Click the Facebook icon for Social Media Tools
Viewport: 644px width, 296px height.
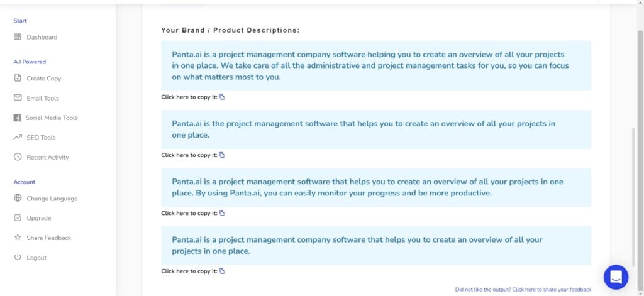[x=17, y=118]
